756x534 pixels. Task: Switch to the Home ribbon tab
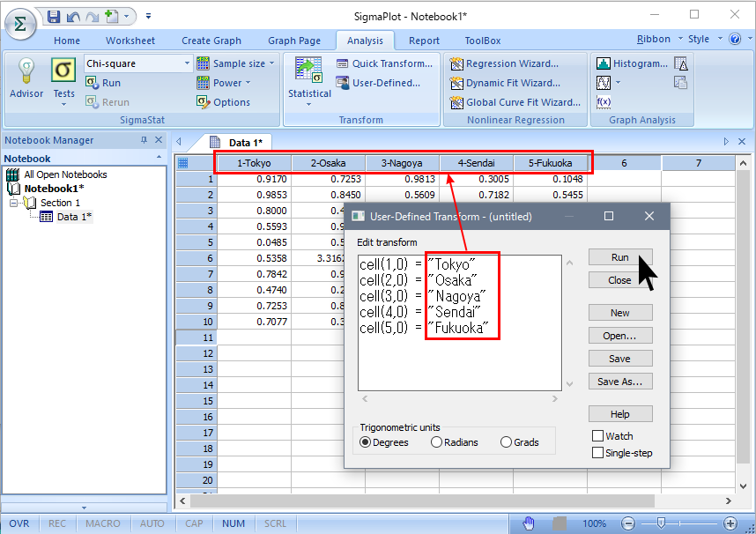pos(67,41)
